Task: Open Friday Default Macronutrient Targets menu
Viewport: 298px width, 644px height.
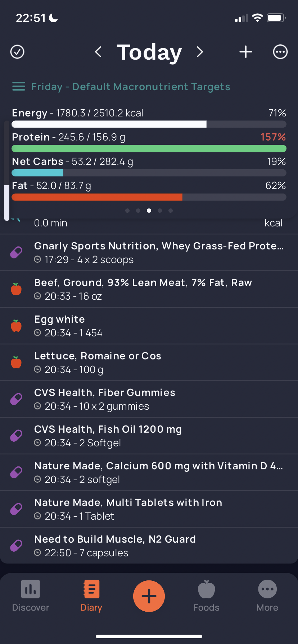Action: click(x=121, y=87)
